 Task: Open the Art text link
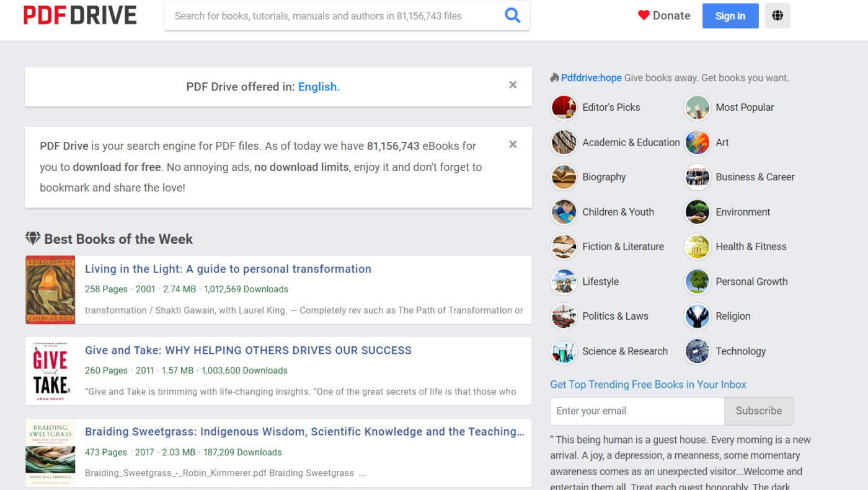click(722, 142)
